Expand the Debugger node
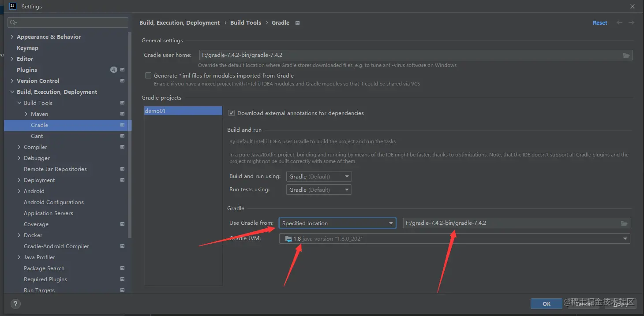Image resolution: width=644 pixels, height=316 pixels. [x=19, y=158]
